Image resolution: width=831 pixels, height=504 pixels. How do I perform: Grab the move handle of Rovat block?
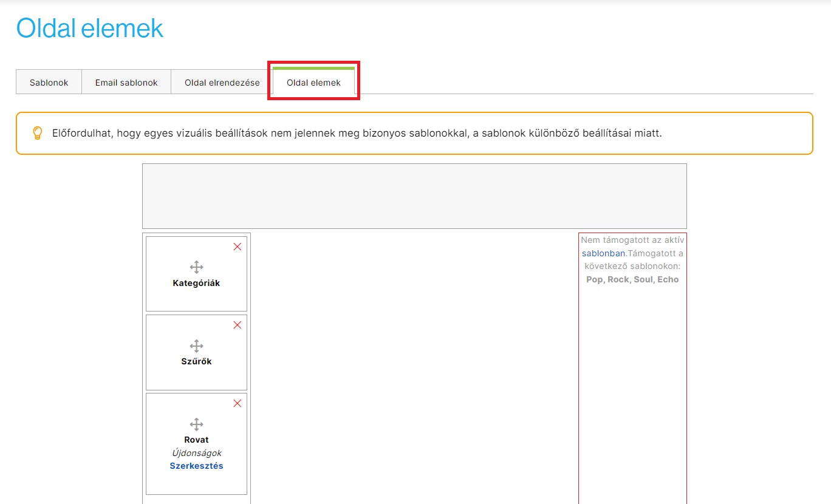(196, 424)
